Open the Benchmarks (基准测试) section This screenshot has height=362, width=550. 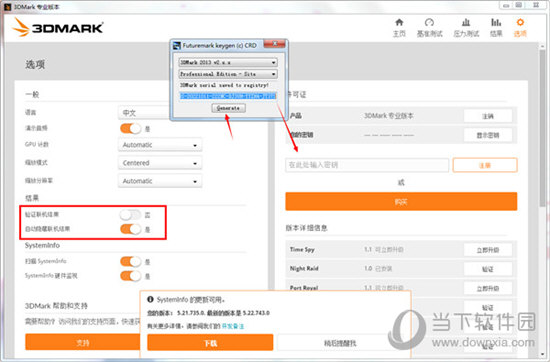pyautogui.click(x=429, y=28)
